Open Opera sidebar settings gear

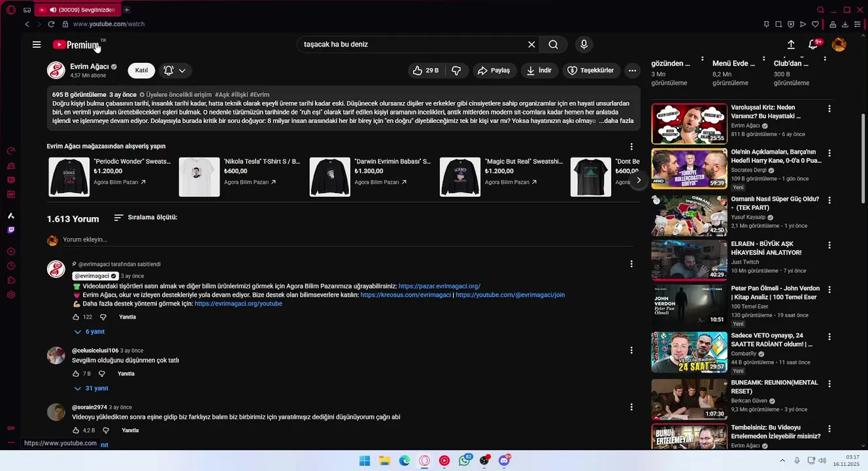[x=11, y=295]
